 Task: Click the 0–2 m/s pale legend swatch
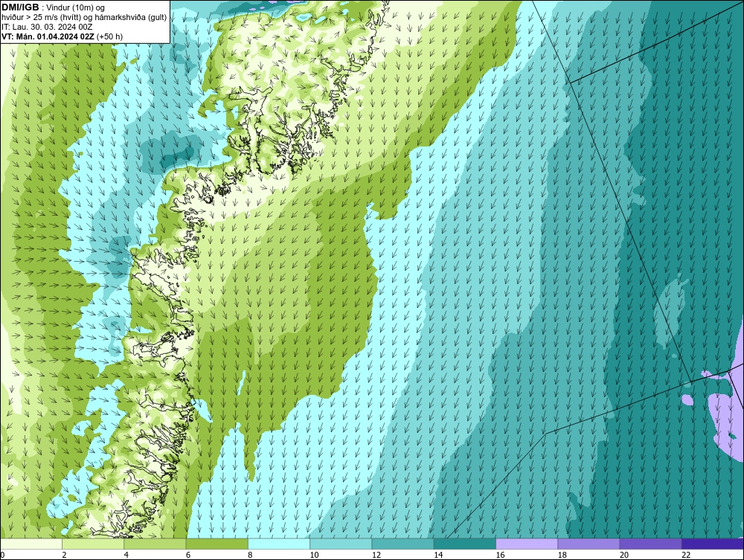[31, 544]
